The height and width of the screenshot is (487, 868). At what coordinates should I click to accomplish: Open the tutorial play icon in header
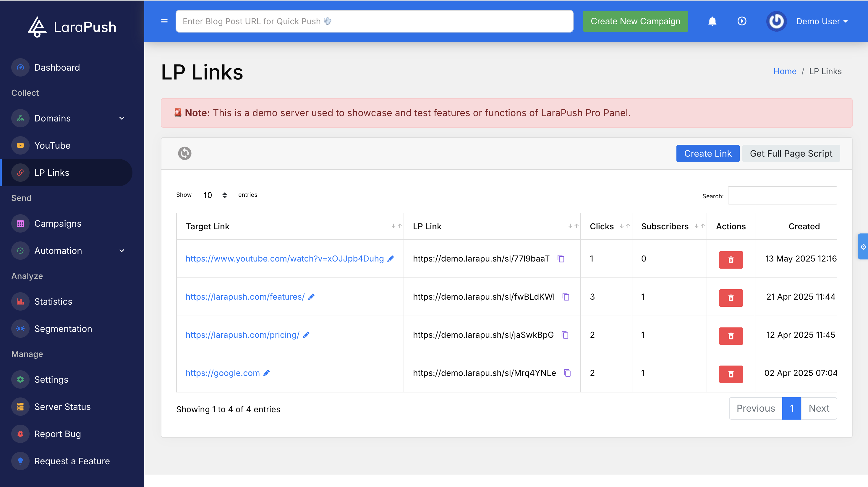[742, 21]
